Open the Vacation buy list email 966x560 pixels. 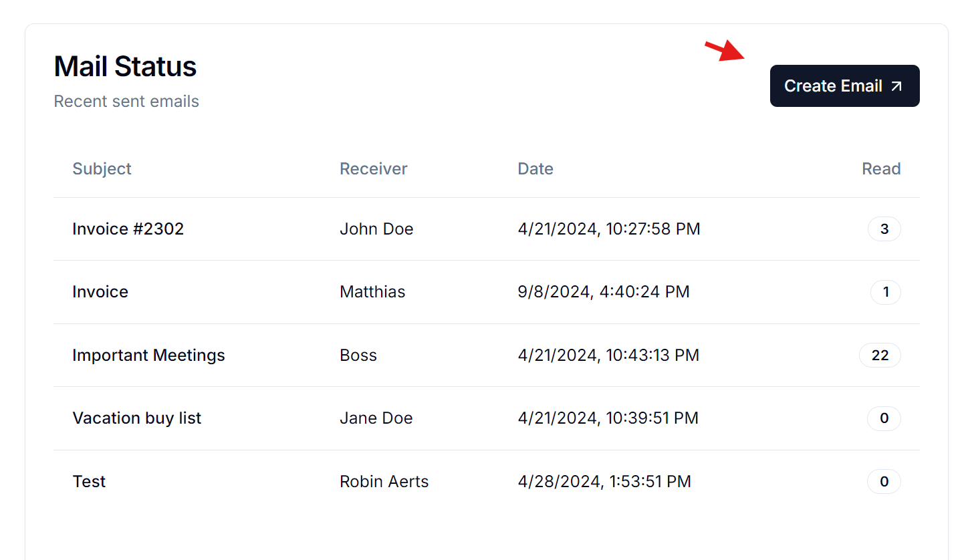(x=136, y=418)
